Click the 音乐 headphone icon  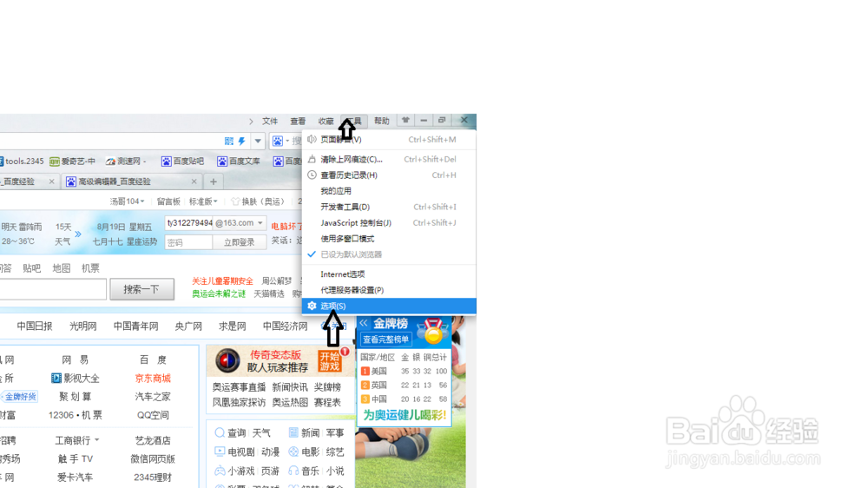[293, 471]
